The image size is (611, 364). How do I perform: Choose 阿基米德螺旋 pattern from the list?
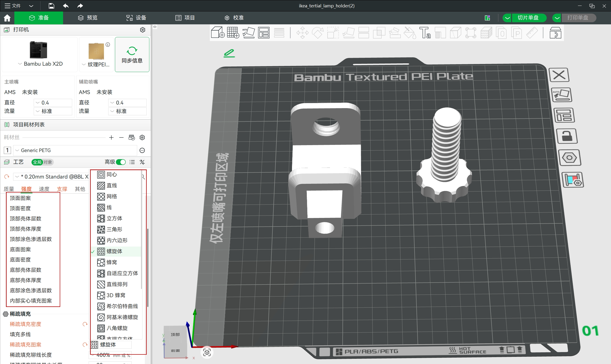(116, 317)
